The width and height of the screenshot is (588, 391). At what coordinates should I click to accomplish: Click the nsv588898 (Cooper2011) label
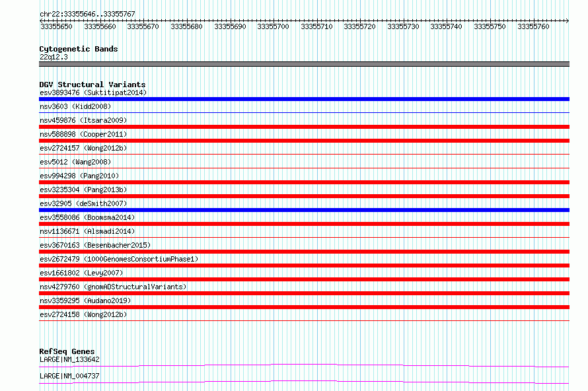click(83, 134)
